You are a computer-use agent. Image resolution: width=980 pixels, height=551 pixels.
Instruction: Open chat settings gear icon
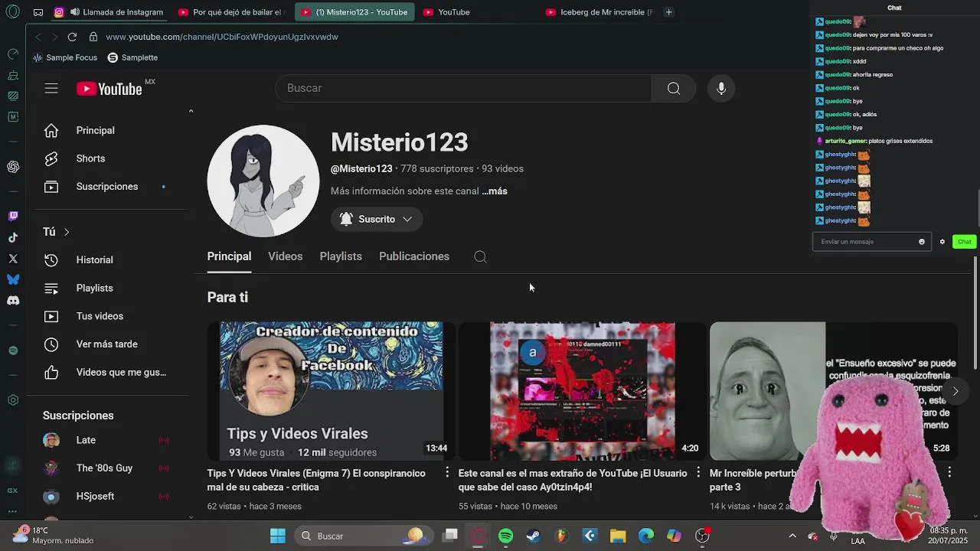942,242
